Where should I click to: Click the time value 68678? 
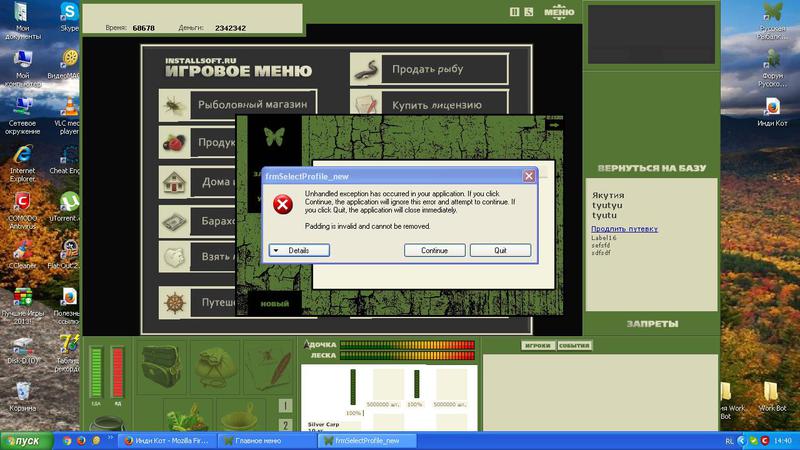(x=143, y=28)
